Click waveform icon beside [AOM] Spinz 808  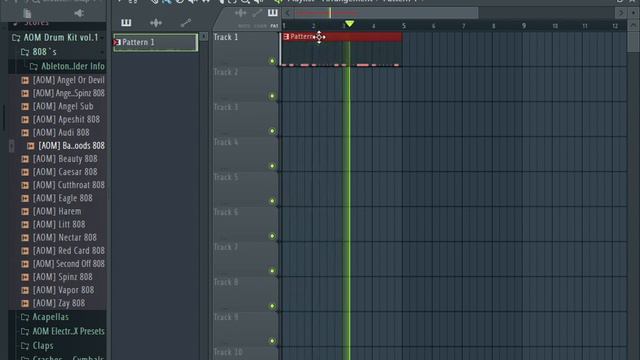click(25, 277)
